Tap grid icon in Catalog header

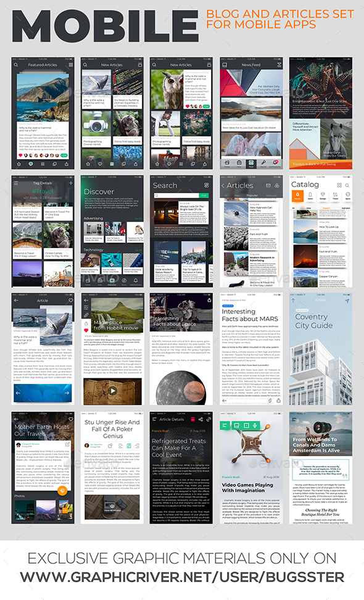click(x=339, y=185)
